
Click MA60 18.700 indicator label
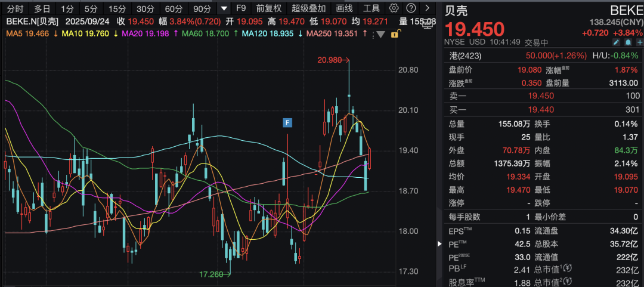pos(205,34)
